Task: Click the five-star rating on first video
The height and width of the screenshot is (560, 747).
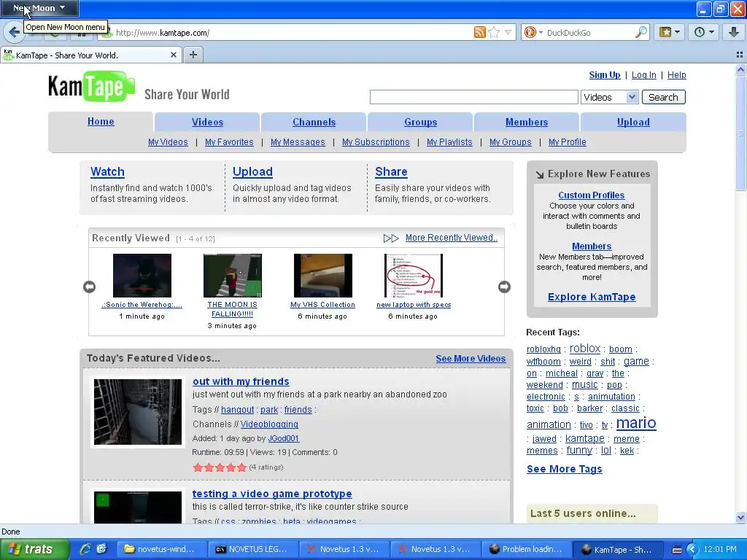Action: 220,467
